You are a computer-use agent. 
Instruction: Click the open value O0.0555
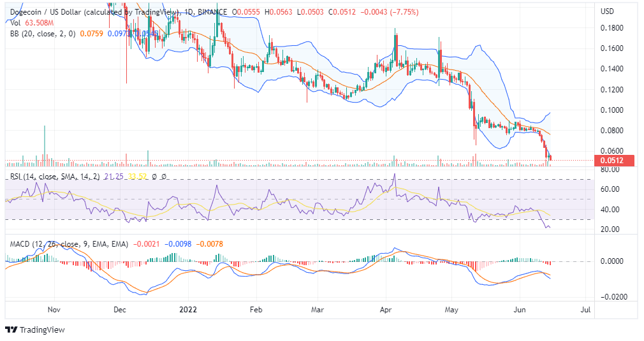[246, 12]
